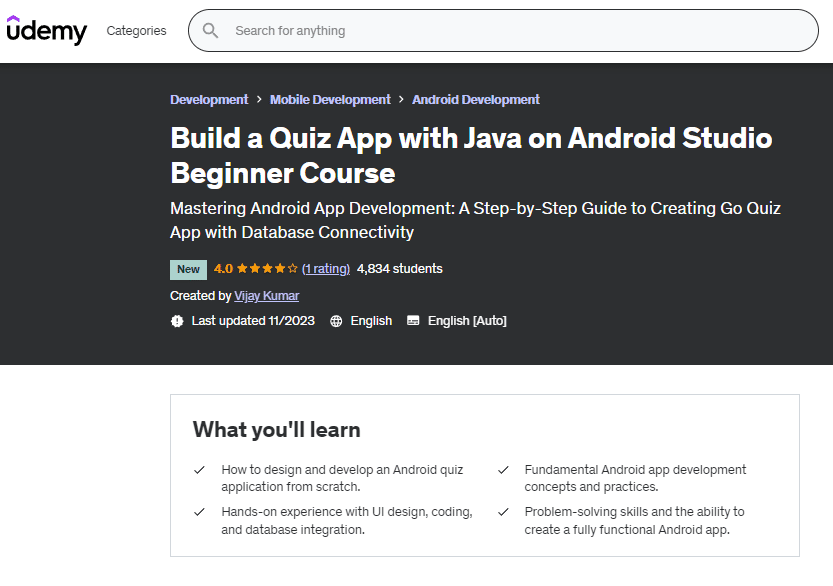Open the Categories menu

point(136,31)
